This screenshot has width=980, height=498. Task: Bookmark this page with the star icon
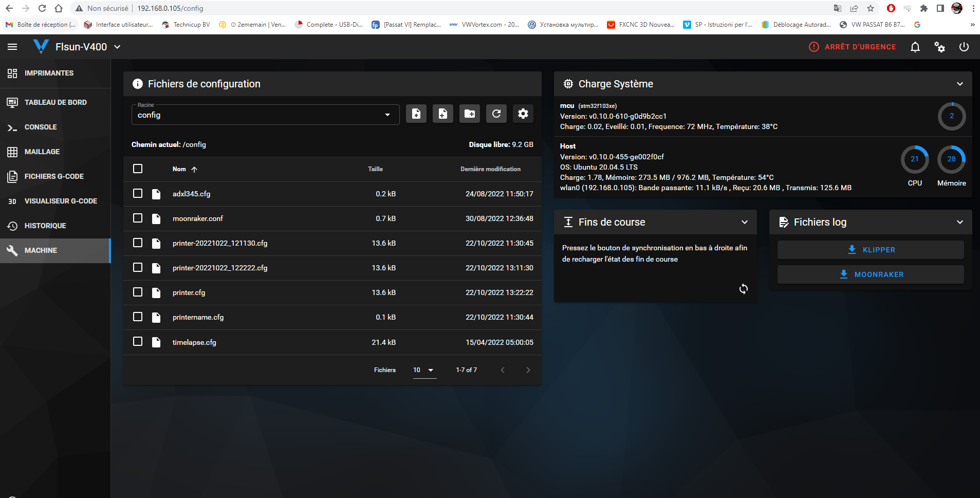[x=871, y=8]
